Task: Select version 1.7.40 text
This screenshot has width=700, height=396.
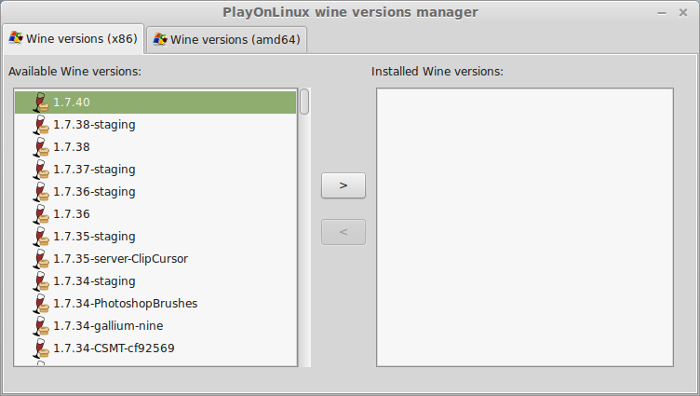Action: [x=71, y=102]
